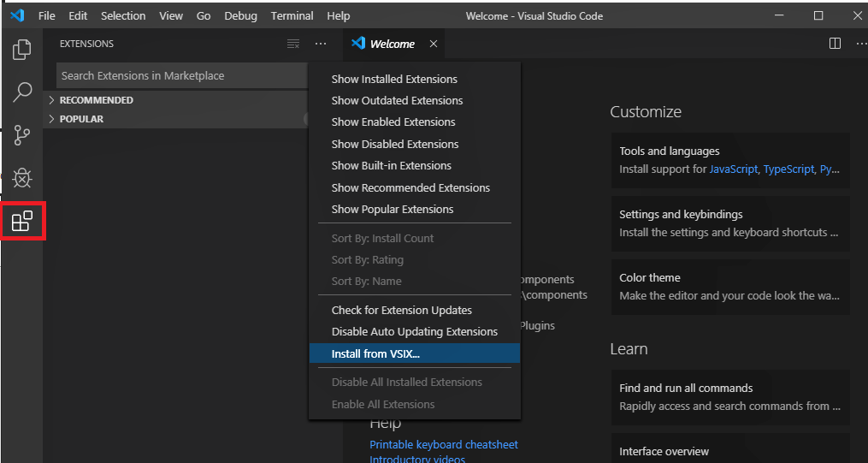Screen dimensions: 868x463
Task: Click the split editor icon
Action: tap(835, 43)
